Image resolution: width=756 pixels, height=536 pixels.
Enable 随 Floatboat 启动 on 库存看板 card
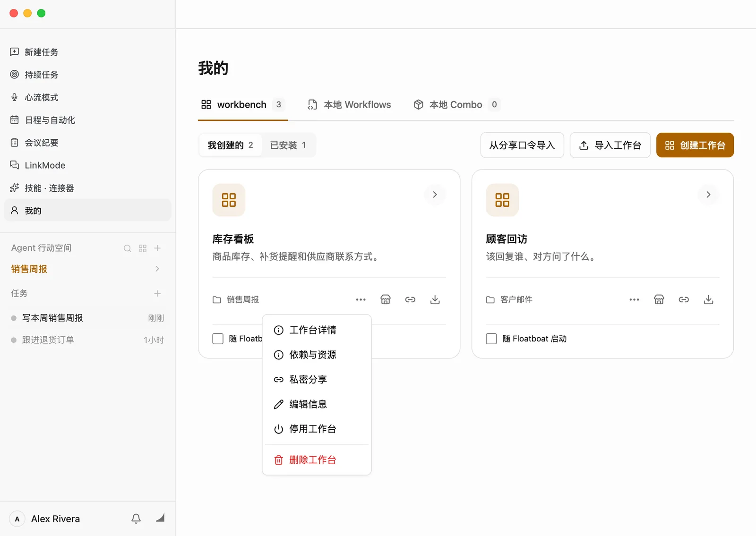pyautogui.click(x=218, y=339)
